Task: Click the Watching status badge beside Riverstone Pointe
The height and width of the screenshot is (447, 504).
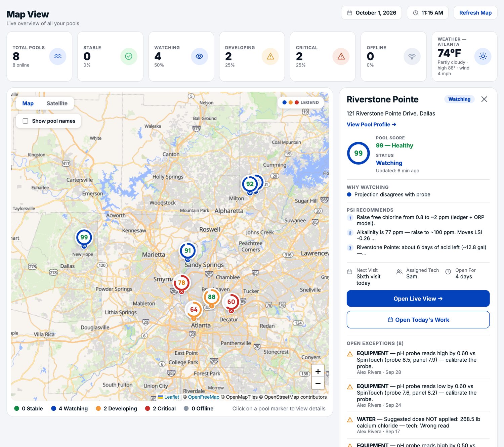Action: pos(459,99)
